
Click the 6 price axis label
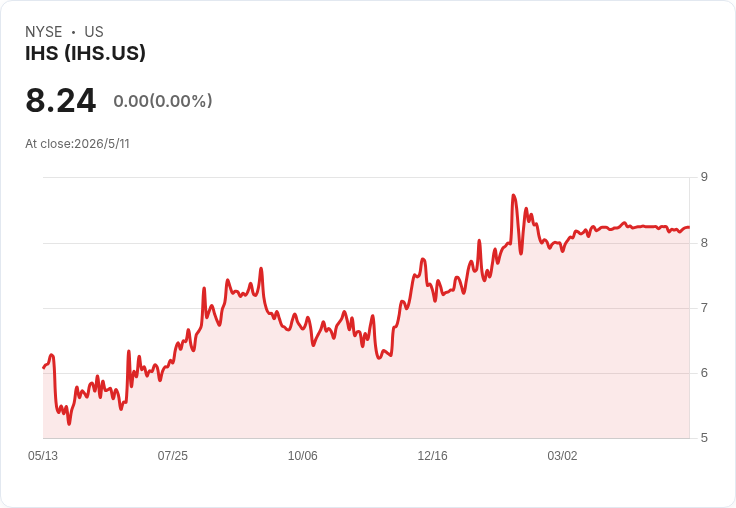tap(704, 373)
